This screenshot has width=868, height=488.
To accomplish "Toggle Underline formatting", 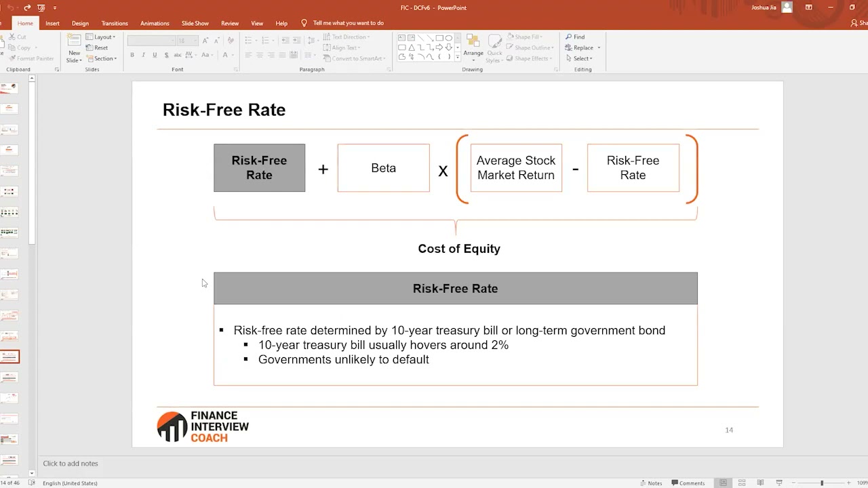I will [154, 55].
